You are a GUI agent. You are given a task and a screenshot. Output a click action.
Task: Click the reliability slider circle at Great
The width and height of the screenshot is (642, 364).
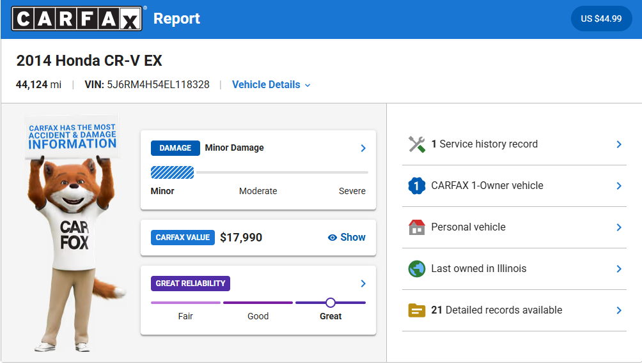330,303
